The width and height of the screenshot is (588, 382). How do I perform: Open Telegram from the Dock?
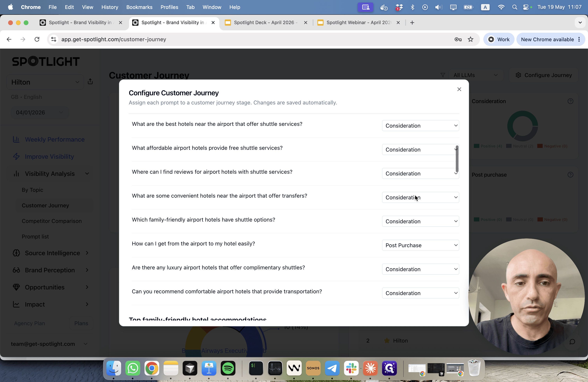[x=332, y=368]
